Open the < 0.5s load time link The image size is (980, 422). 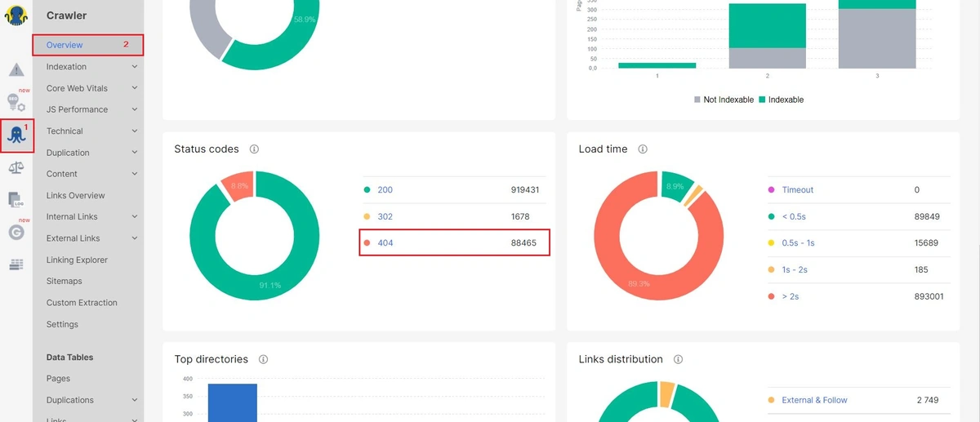794,216
